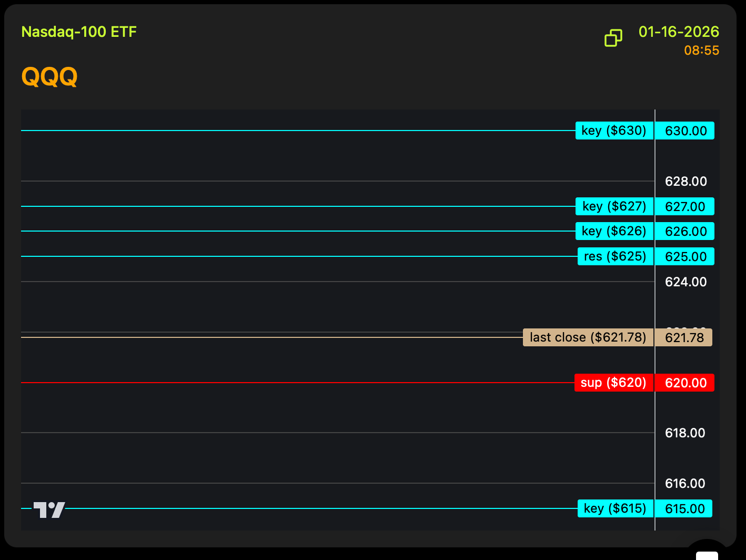Click the Nasdaq-100 ETF title
Viewport: 746px width, 560px height.
[x=79, y=32]
